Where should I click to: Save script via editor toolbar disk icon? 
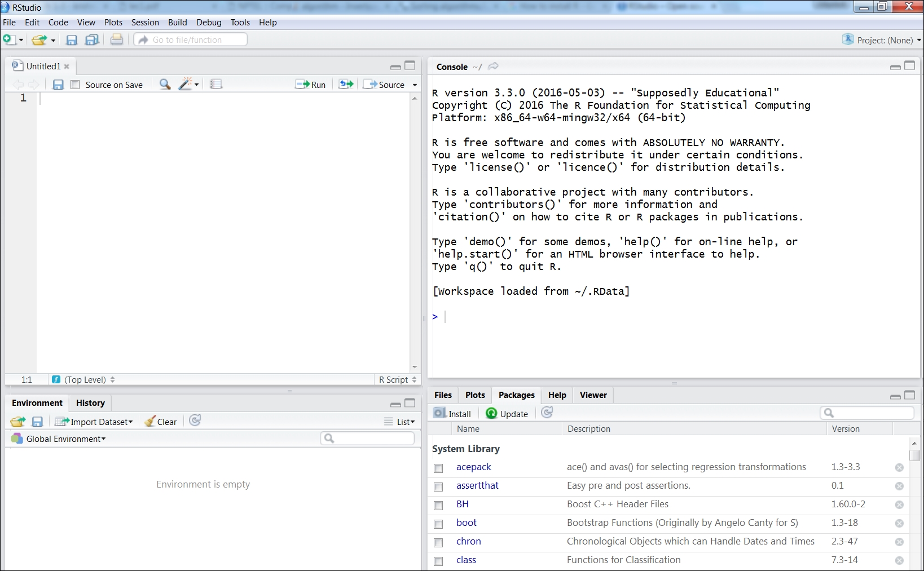tap(58, 85)
